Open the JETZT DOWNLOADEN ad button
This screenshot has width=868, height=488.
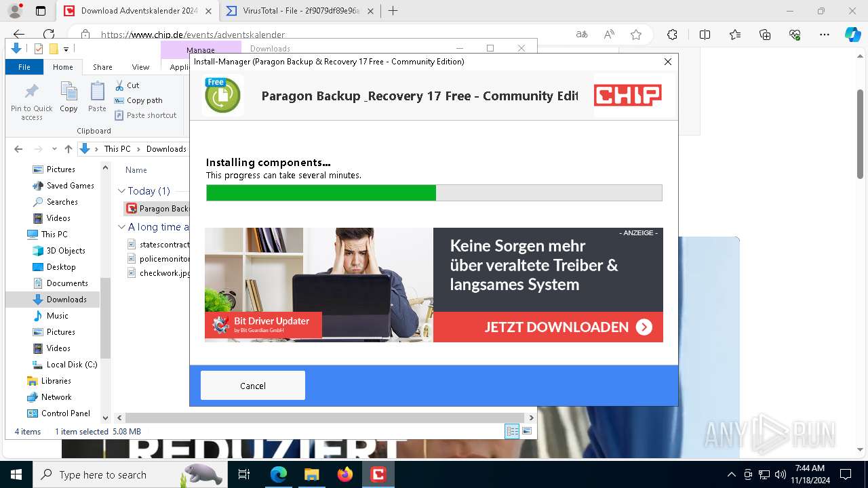(548, 327)
